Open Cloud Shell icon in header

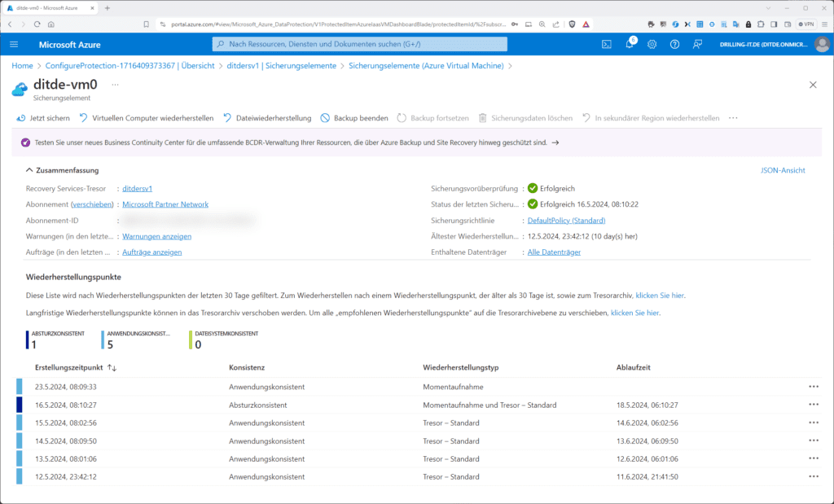606,44
